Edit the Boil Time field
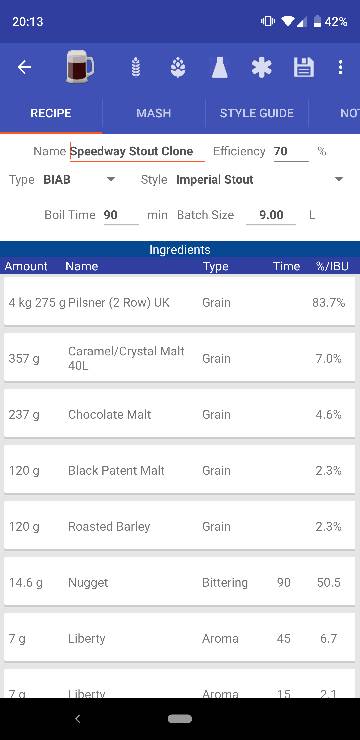 pyautogui.click(x=121, y=215)
